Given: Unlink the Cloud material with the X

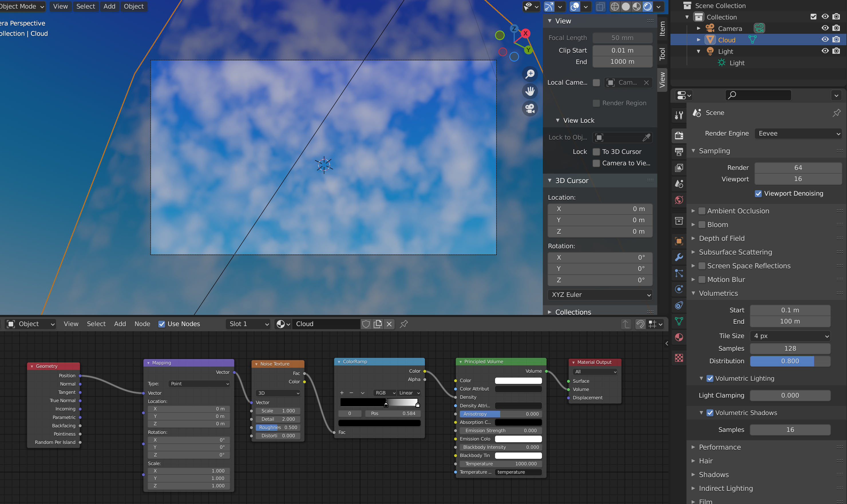Looking at the screenshot, I should tap(389, 324).
